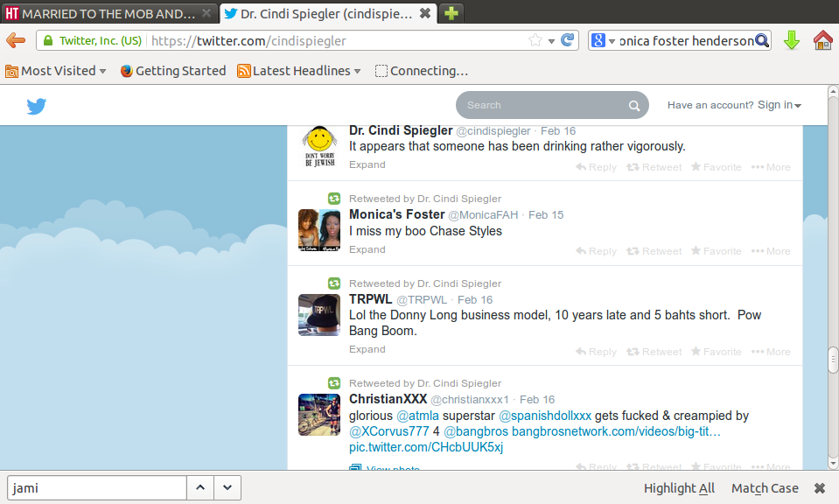Retweet the Dr. Cindi Spiegler tweet
Screen dimensions: 839x504
point(654,167)
